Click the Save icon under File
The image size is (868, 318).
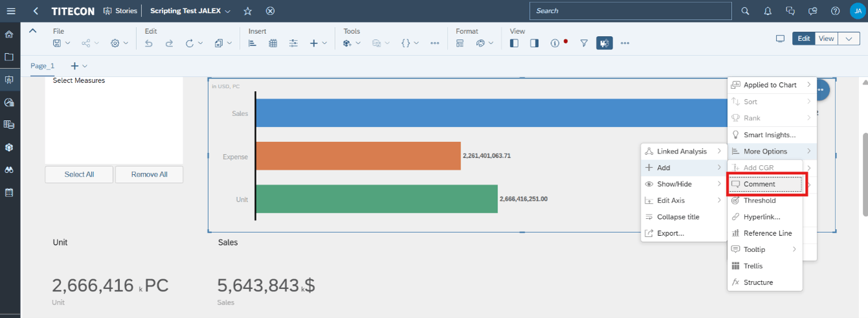point(57,43)
